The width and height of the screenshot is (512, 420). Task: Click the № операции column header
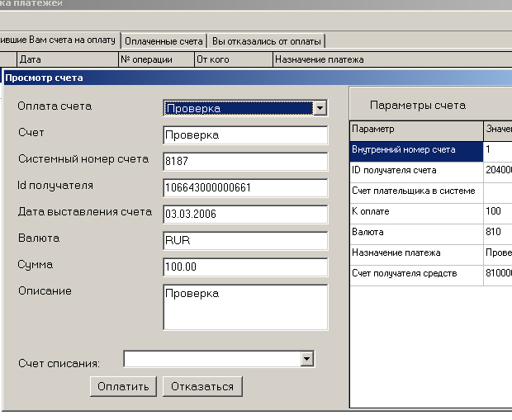click(155, 59)
